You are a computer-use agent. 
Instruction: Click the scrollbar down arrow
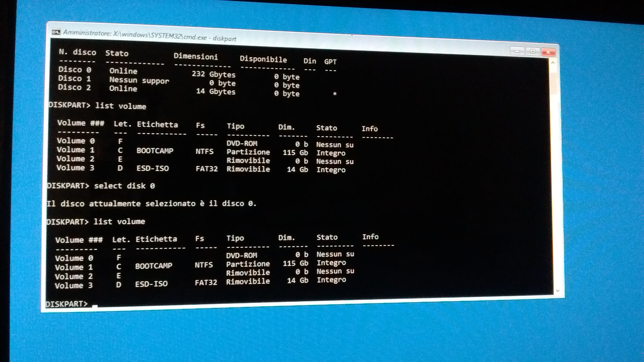coord(557,291)
